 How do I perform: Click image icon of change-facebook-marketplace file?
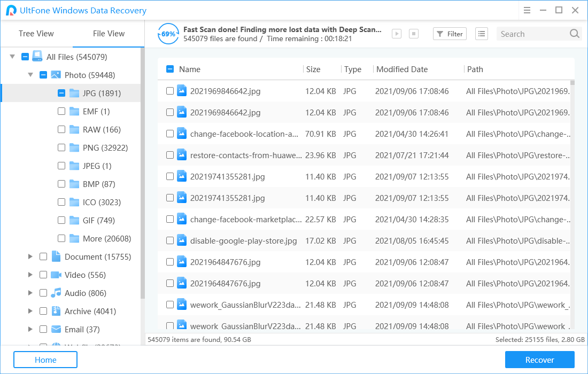182,219
